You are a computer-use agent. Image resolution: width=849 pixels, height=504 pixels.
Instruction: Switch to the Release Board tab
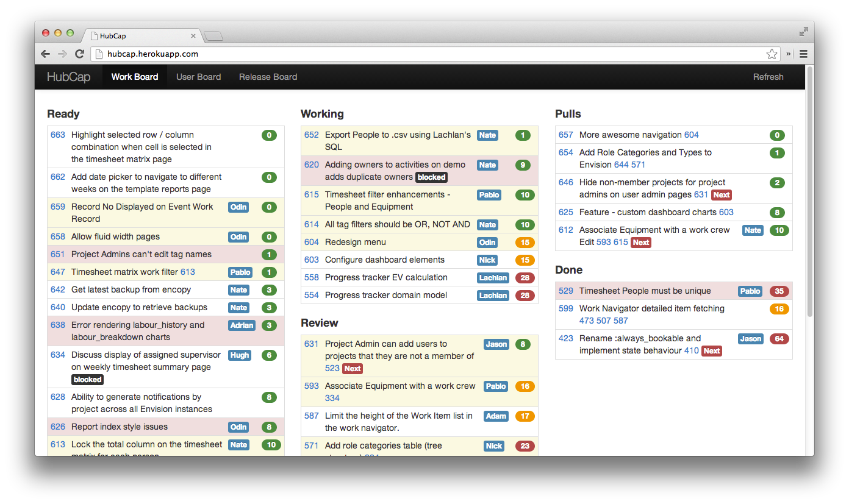pos(268,77)
